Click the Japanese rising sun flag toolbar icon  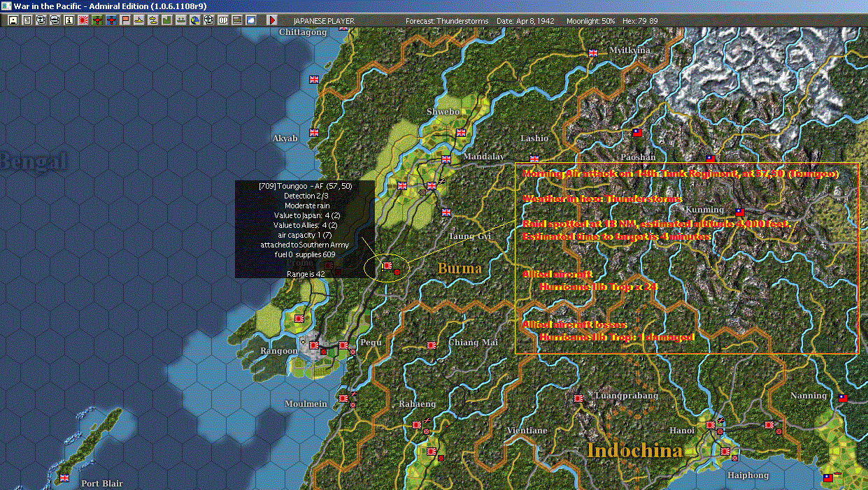click(83, 20)
